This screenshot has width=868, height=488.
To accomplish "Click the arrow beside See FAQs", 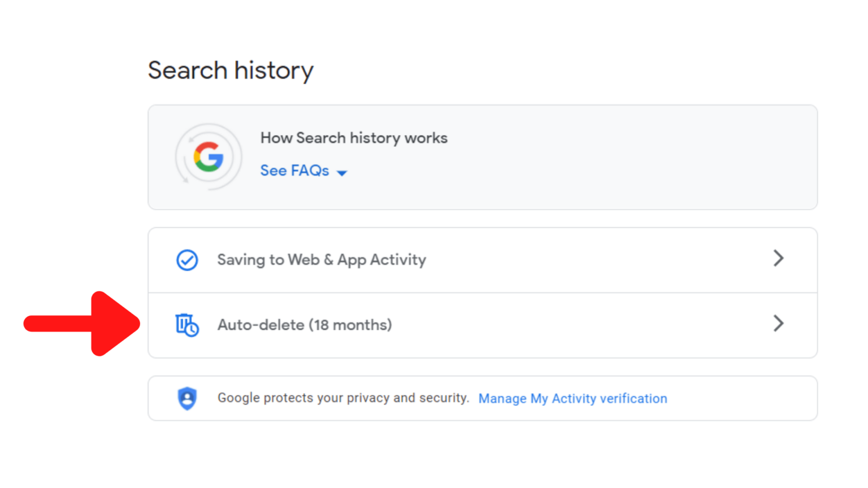I will 342,172.
